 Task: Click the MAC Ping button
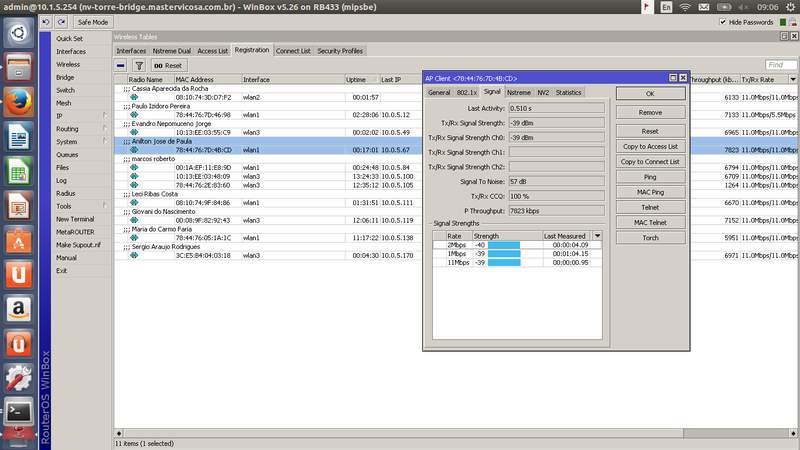click(651, 192)
